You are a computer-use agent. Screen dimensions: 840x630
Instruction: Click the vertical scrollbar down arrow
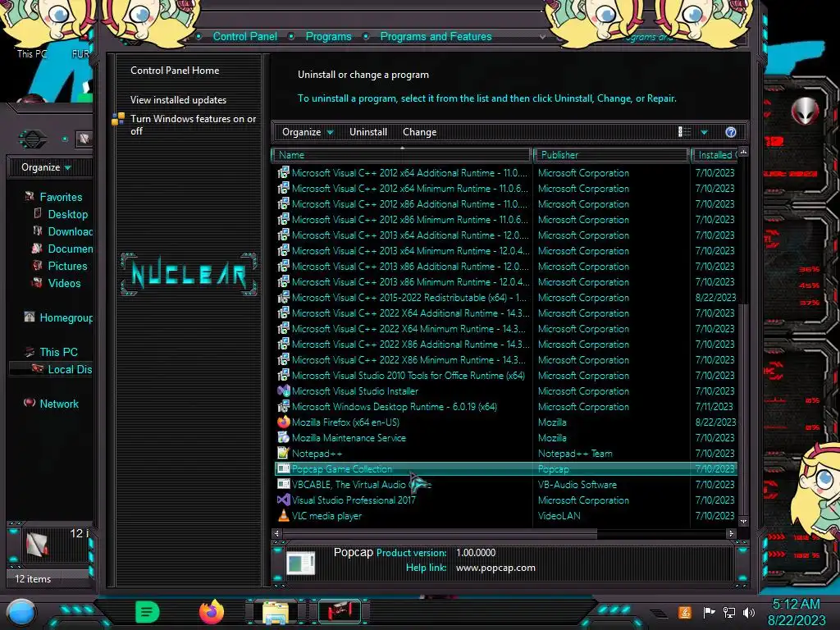click(743, 521)
